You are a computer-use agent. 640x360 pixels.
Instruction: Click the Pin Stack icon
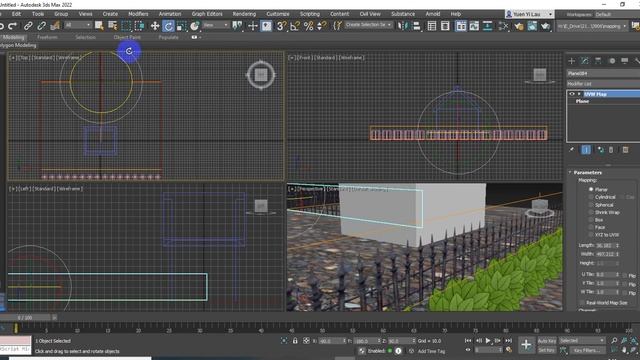coord(571,150)
